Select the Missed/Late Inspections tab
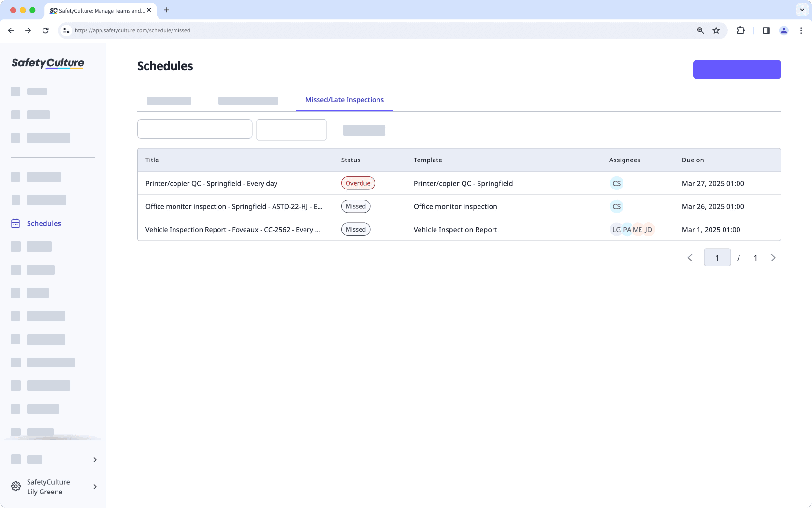812x508 pixels. [x=344, y=100]
